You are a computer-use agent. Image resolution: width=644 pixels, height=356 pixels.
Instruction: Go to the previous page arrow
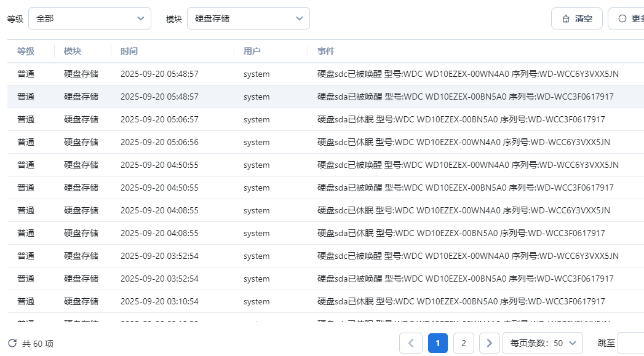coord(411,343)
